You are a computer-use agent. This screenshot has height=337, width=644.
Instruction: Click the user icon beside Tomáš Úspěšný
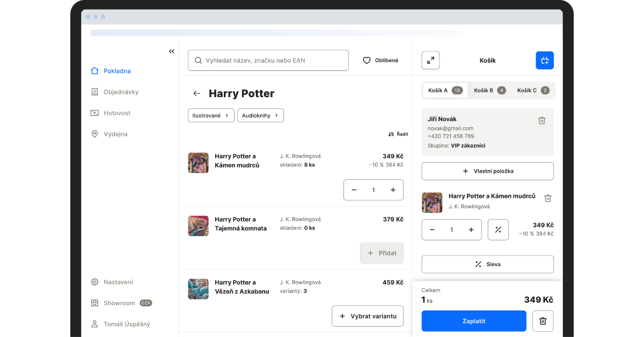95,324
